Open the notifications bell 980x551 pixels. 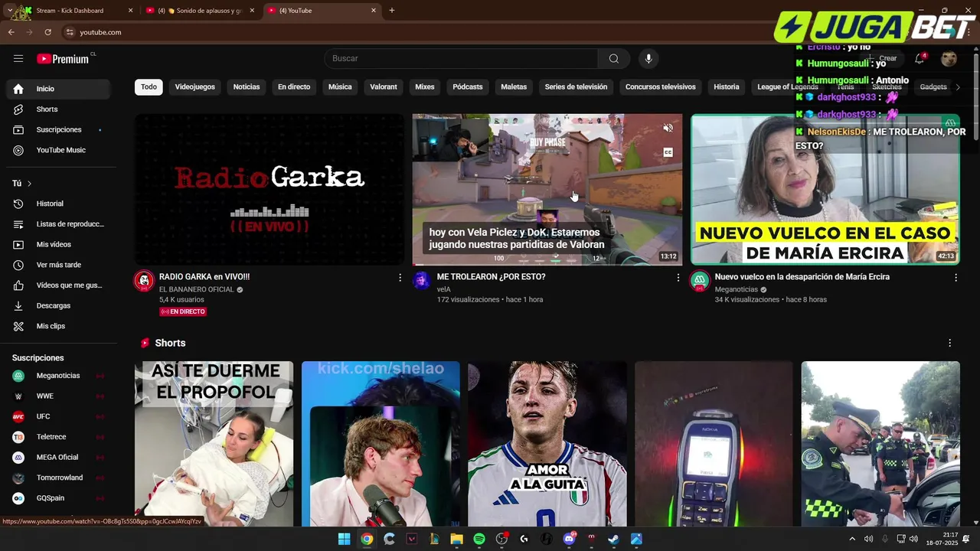point(920,58)
